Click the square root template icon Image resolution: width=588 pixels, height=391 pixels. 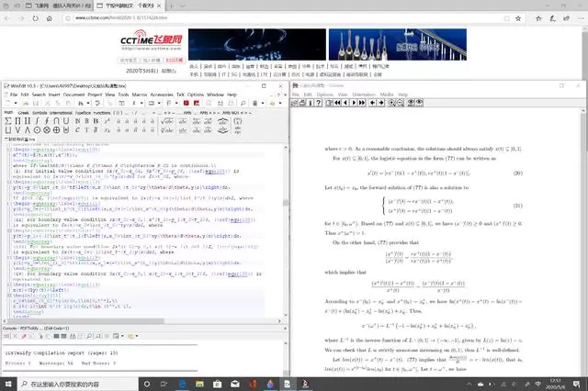[167, 121]
